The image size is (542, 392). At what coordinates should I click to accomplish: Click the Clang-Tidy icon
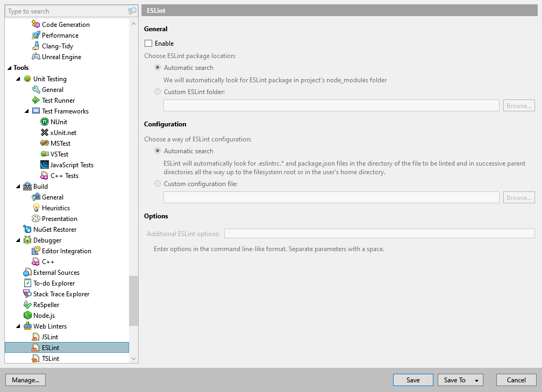[36, 46]
